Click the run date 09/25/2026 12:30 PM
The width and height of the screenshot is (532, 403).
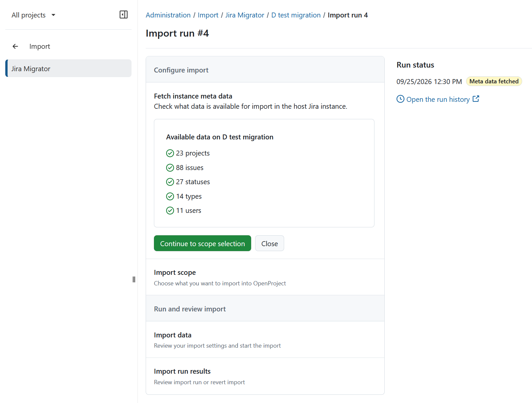pos(429,82)
